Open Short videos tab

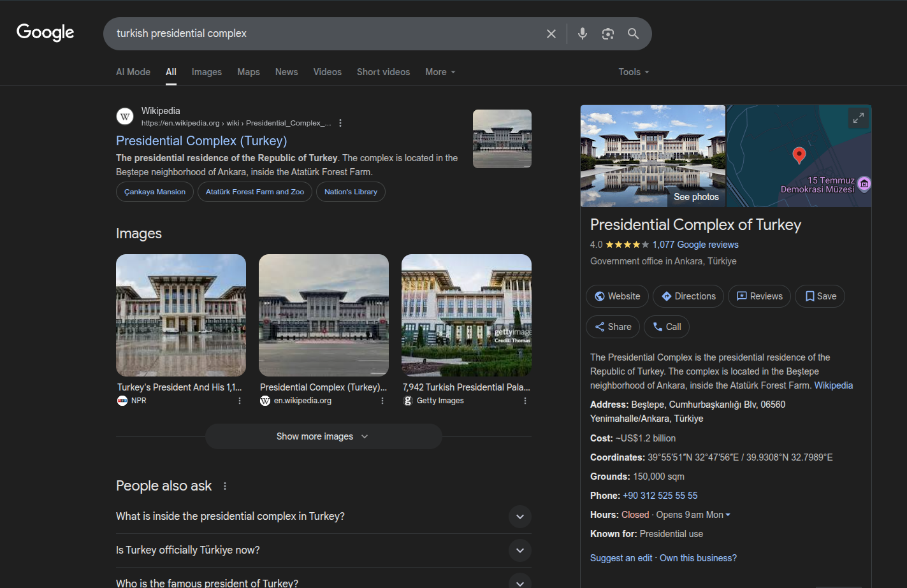(x=384, y=72)
